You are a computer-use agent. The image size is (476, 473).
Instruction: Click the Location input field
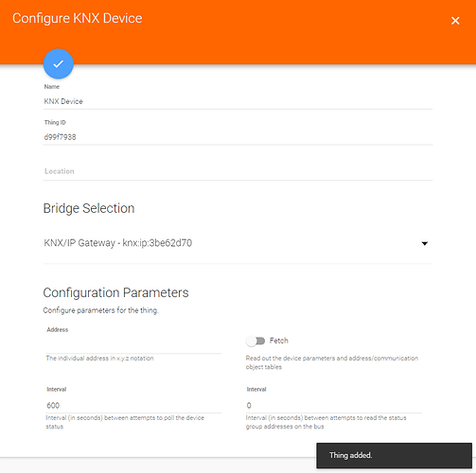pyautogui.click(x=238, y=171)
